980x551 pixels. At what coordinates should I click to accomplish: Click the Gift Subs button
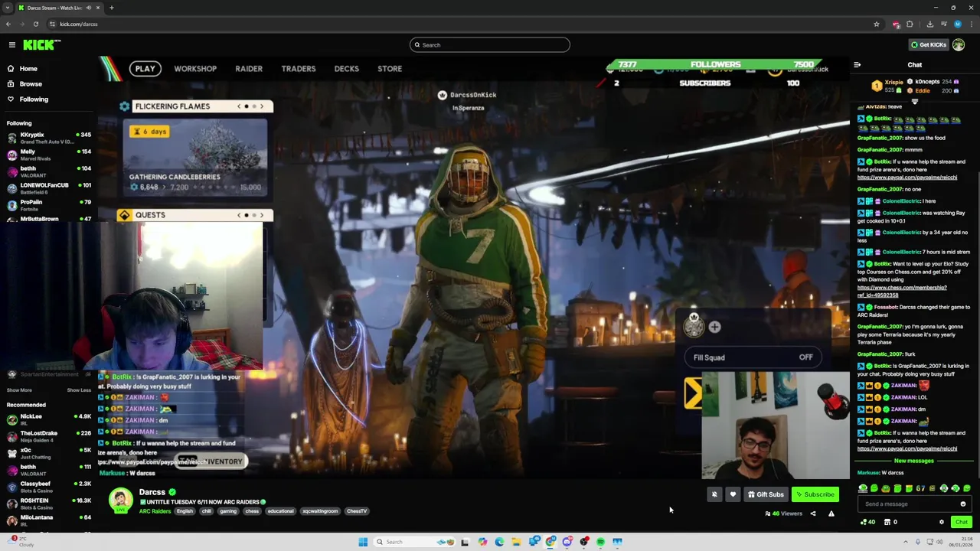point(766,494)
